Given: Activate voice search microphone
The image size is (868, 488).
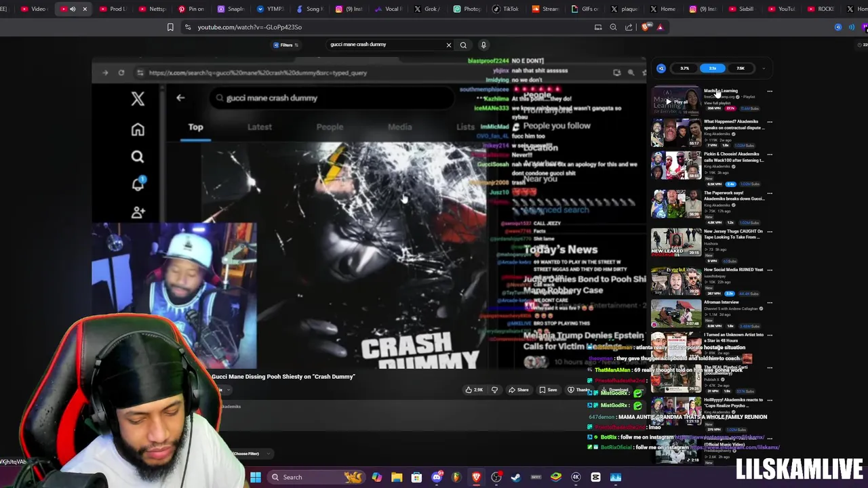Looking at the screenshot, I should pyautogui.click(x=484, y=45).
